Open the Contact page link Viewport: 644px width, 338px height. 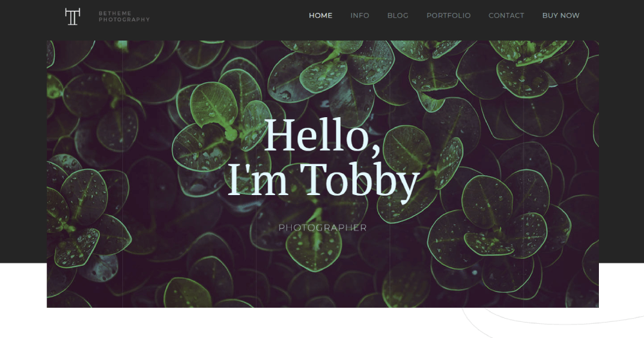coord(506,15)
